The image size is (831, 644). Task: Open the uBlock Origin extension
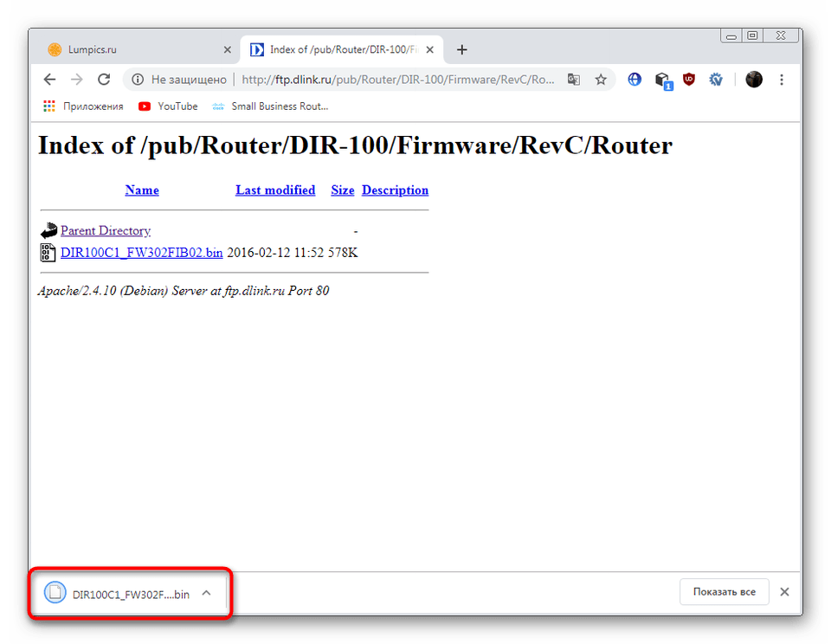689,80
